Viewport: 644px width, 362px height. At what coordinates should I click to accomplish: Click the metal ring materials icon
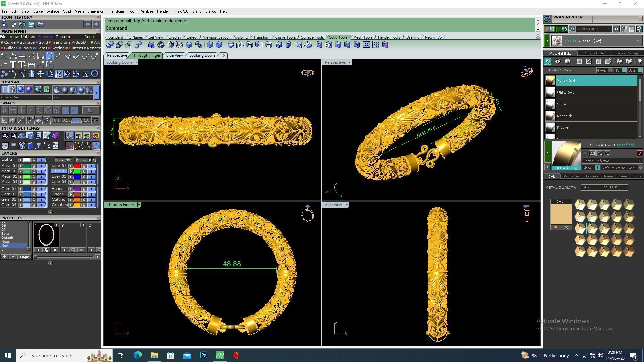point(548,61)
